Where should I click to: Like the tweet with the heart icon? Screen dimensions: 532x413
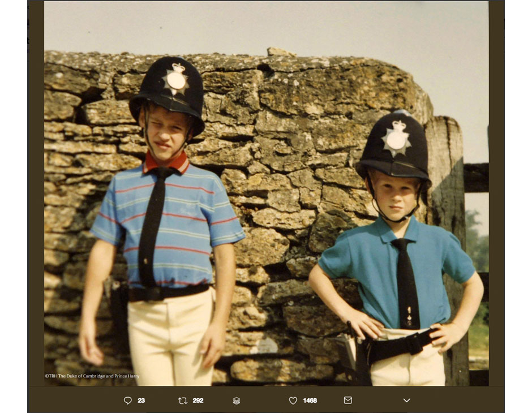(x=293, y=401)
